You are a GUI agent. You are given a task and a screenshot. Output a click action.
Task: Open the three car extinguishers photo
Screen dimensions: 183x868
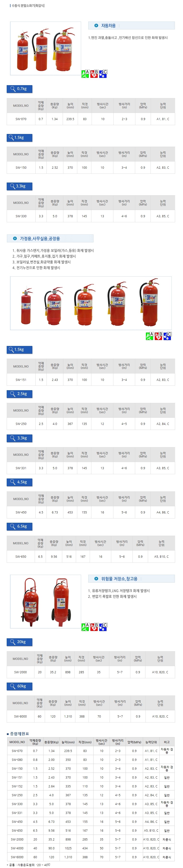45,48
